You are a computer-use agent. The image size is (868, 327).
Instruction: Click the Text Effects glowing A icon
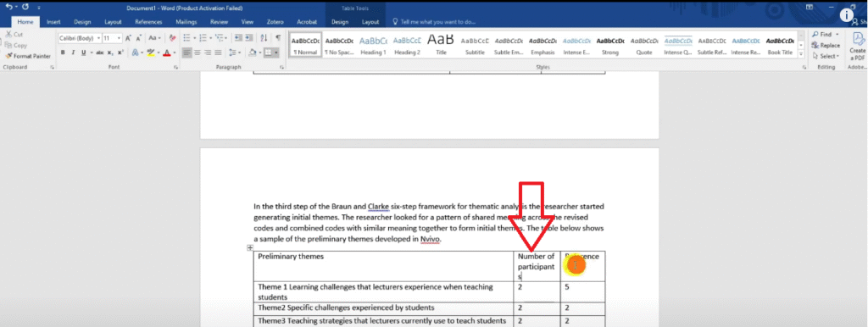[135, 53]
